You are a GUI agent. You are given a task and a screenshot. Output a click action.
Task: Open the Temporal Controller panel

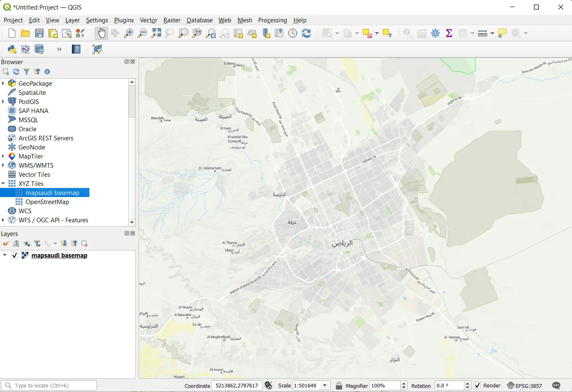pyautogui.click(x=293, y=33)
